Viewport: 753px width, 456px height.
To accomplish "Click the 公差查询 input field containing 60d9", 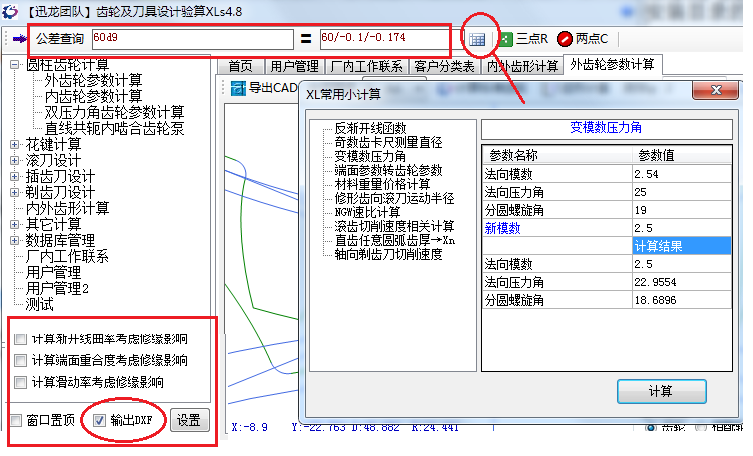I will 193,39.
